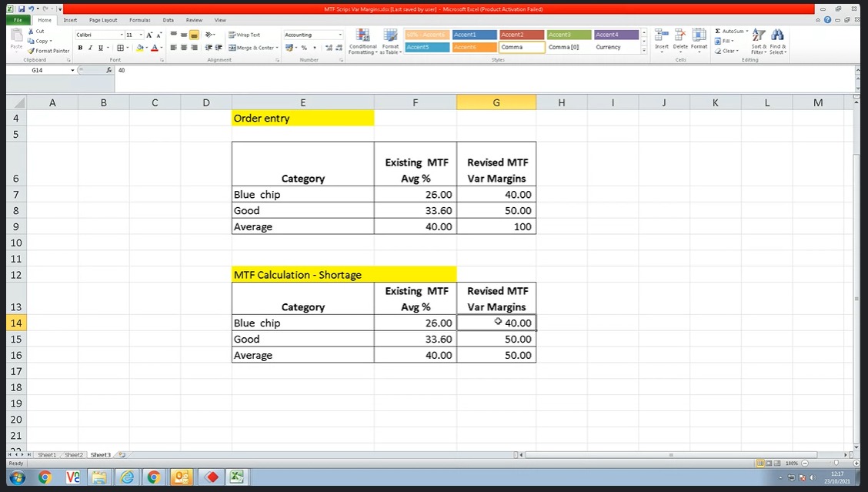
Task: Apply the Accent2 cell style
Action: tap(522, 35)
